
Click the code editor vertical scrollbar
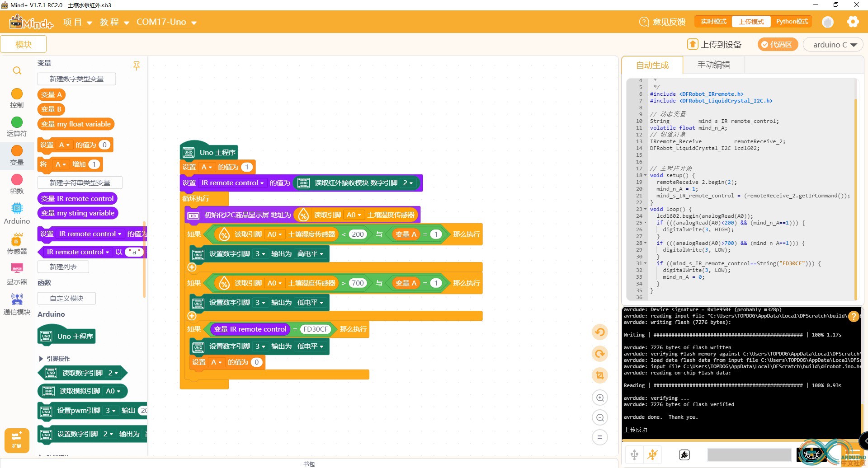point(855,199)
